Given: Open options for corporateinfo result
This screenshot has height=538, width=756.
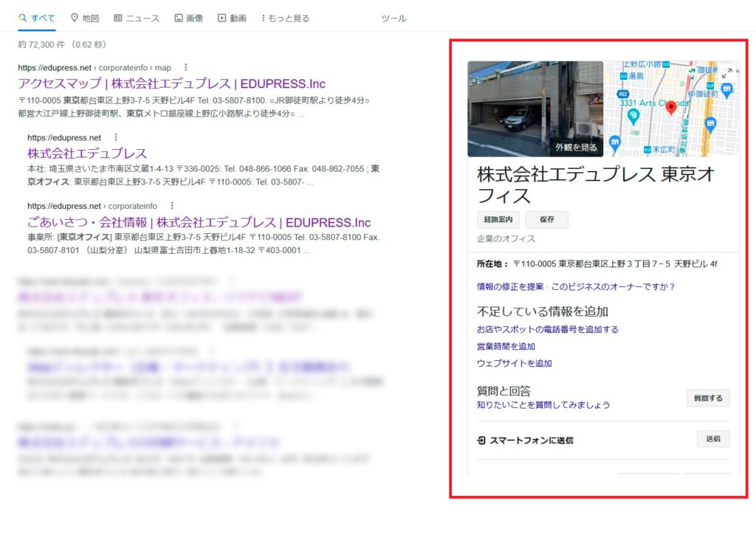Looking at the screenshot, I should click(x=171, y=206).
